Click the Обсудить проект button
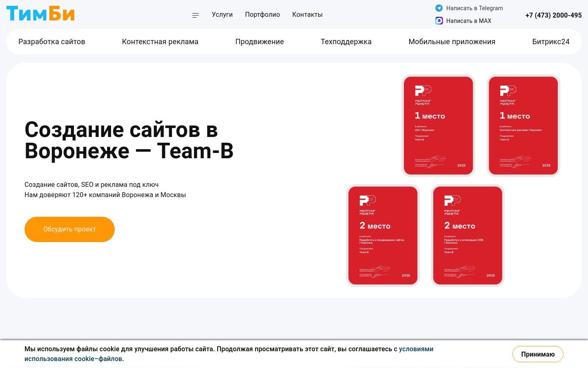Image resolution: width=588 pixels, height=368 pixels. point(69,229)
